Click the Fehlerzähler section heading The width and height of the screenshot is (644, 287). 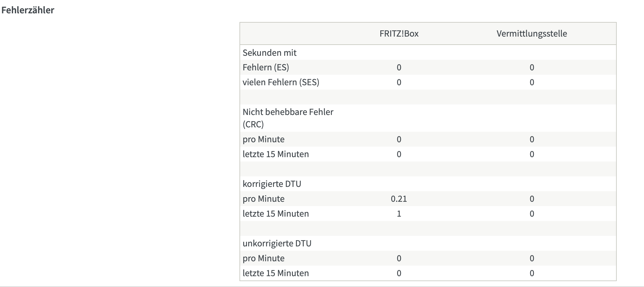pyautogui.click(x=28, y=10)
